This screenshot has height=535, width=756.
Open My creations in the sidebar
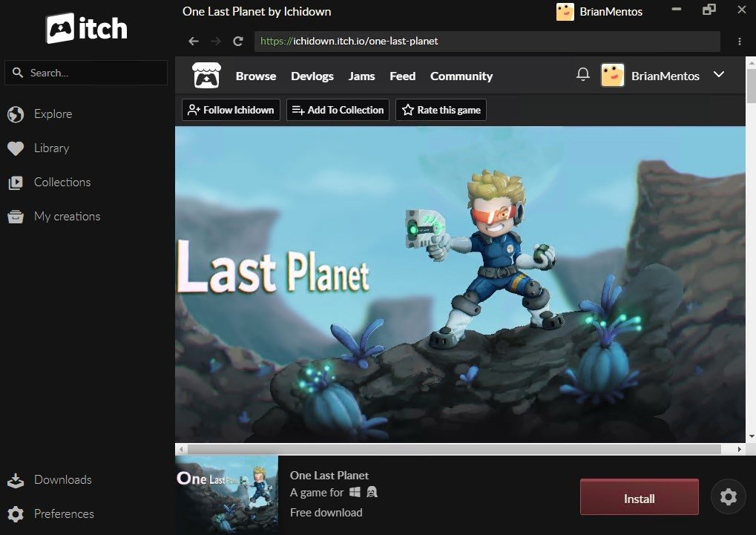click(x=67, y=217)
